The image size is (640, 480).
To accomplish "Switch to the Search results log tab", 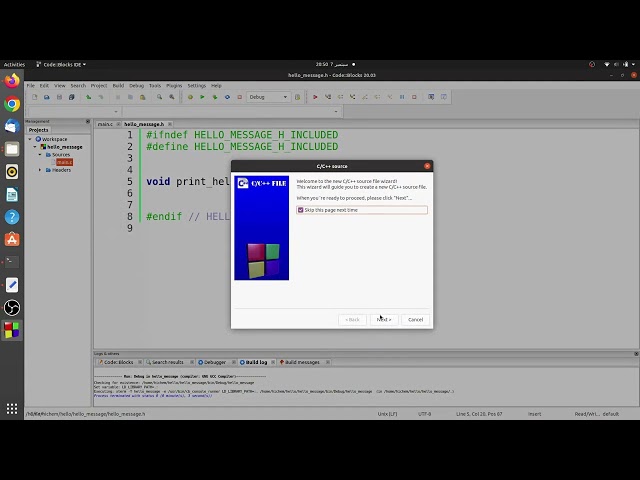I will 168,362.
